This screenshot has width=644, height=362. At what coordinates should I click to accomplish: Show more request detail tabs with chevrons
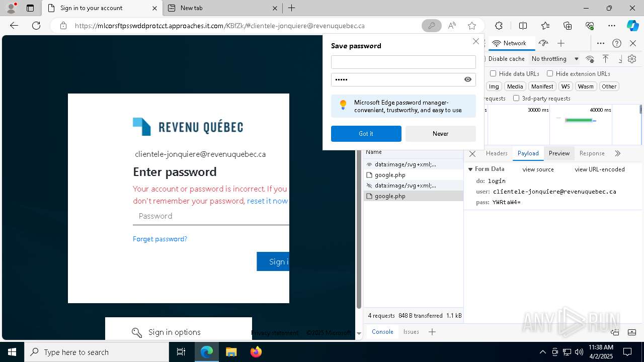point(617,153)
